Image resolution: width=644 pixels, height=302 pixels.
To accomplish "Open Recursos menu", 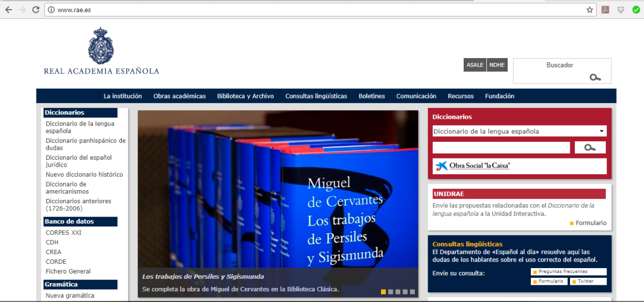I will (461, 96).
